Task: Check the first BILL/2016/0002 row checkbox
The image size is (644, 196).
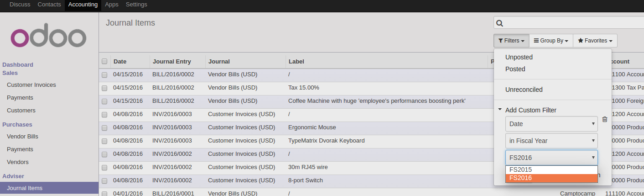Action: (x=104, y=75)
